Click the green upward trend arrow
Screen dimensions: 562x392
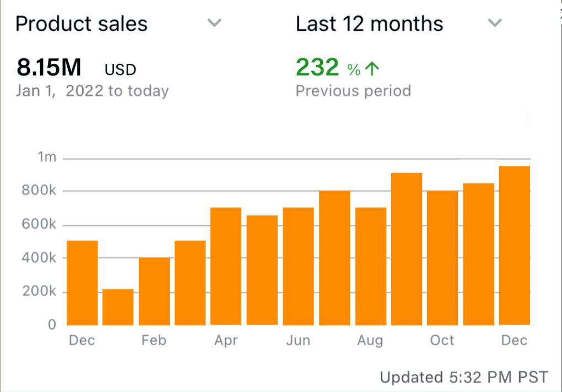pyautogui.click(x=373, y=69)
